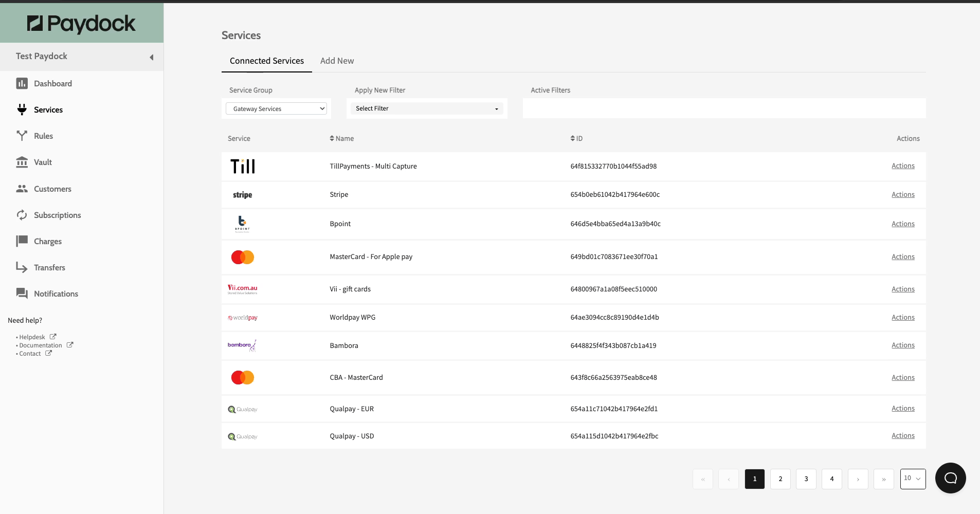Click the Customers people icon

[22, 189]
